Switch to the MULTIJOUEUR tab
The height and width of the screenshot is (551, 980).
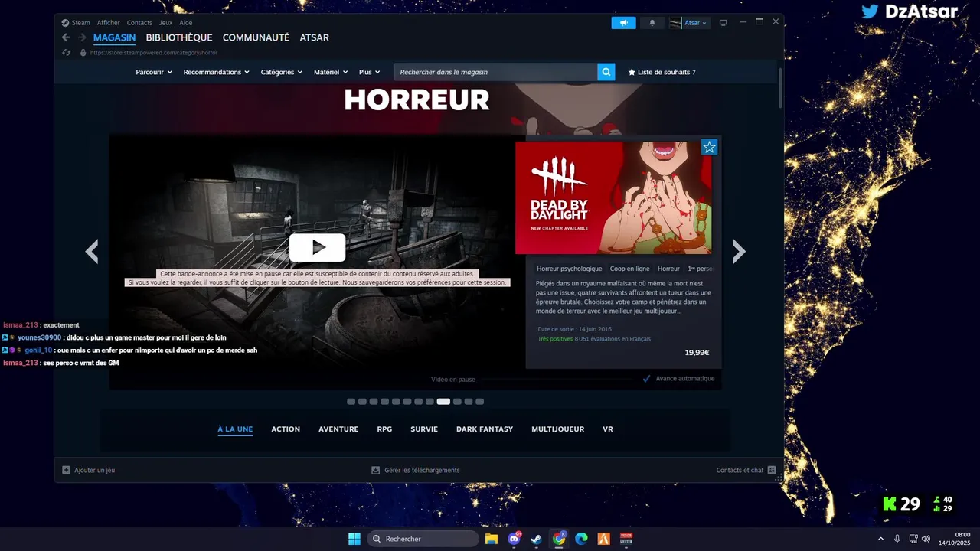558,429
